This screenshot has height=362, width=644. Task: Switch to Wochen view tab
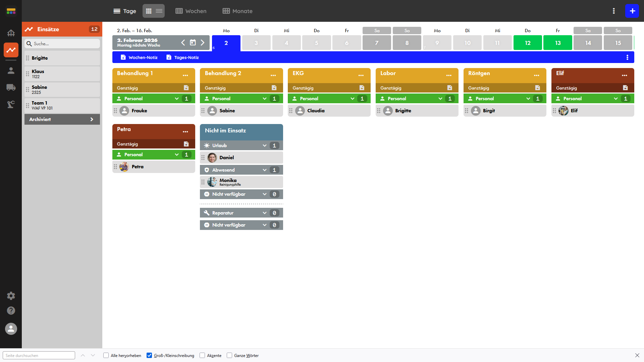click(191, 11)
